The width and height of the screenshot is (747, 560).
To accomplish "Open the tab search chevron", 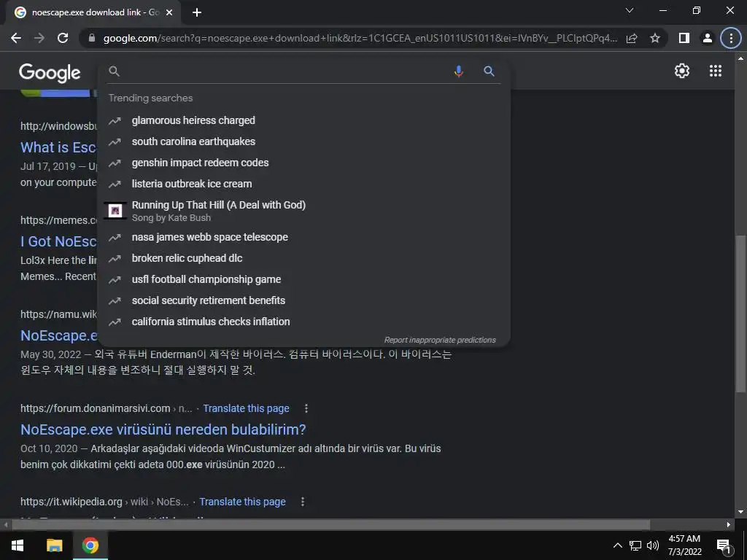I will 630,10.
